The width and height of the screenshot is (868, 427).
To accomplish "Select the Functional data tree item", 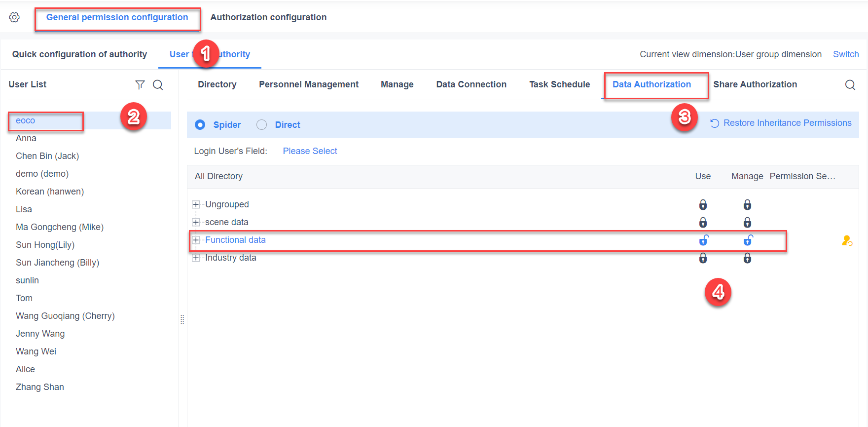I will click(235, 240).
